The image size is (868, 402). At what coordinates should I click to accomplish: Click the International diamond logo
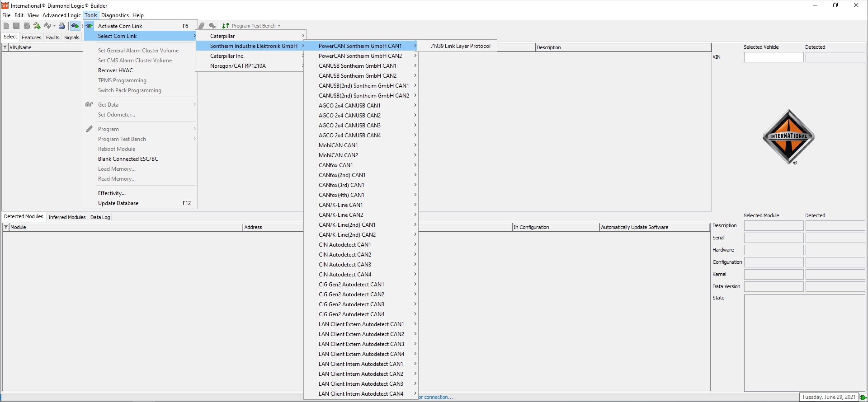pos(788,137)
